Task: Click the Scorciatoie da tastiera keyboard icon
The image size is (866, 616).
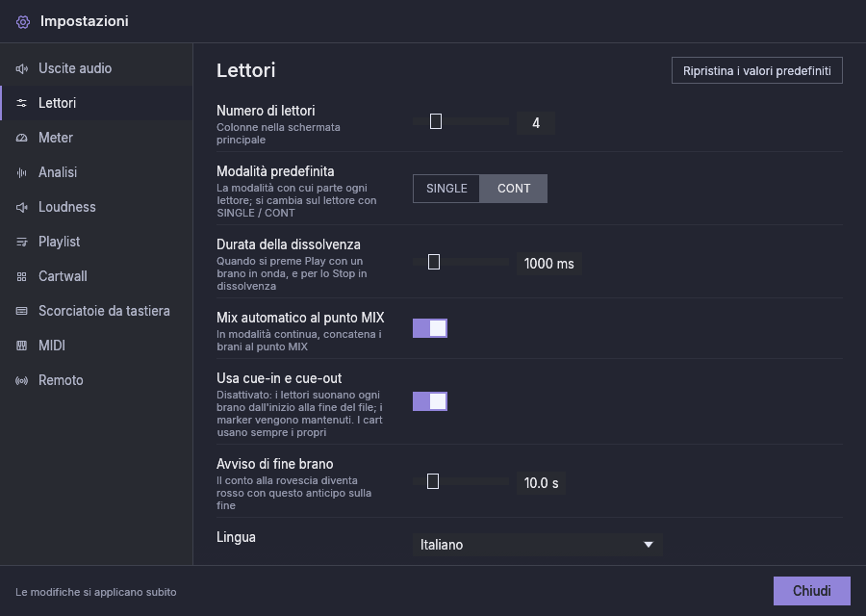Action: coord(21,311)
